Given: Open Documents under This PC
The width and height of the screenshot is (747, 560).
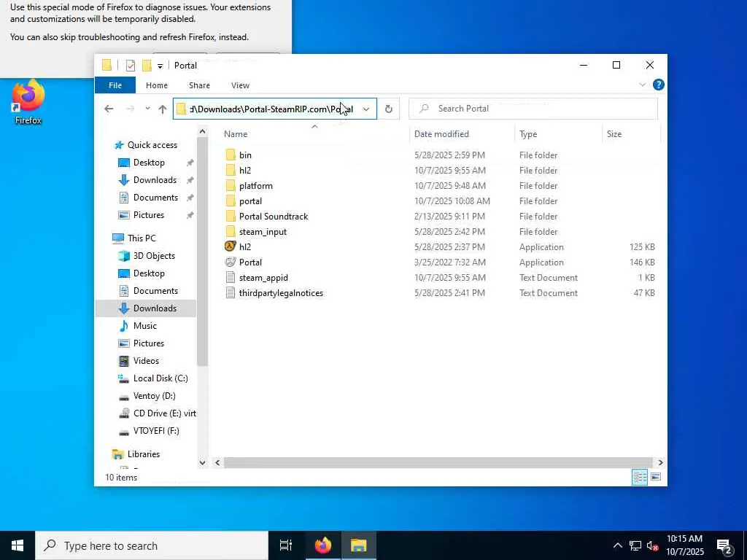Looking at the screenshot, I should tap(155, 291).
